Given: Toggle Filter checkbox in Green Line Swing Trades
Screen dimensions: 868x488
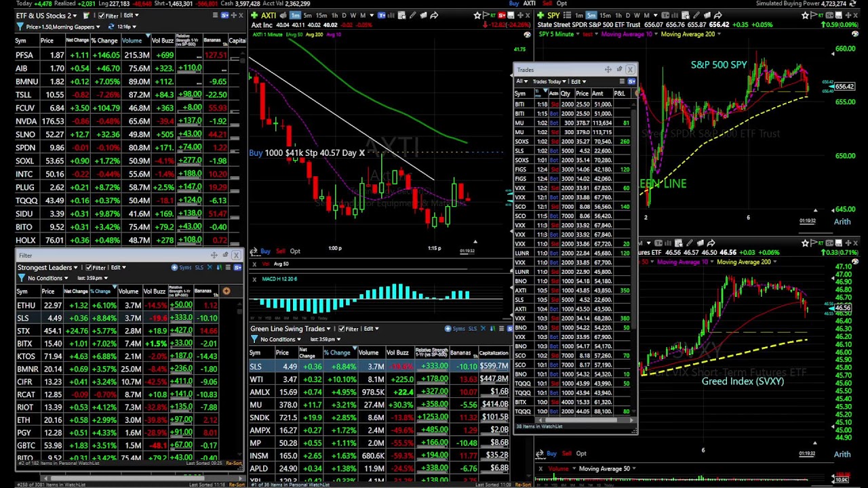Looking at the screenshot, I should [x=342, y=329].
